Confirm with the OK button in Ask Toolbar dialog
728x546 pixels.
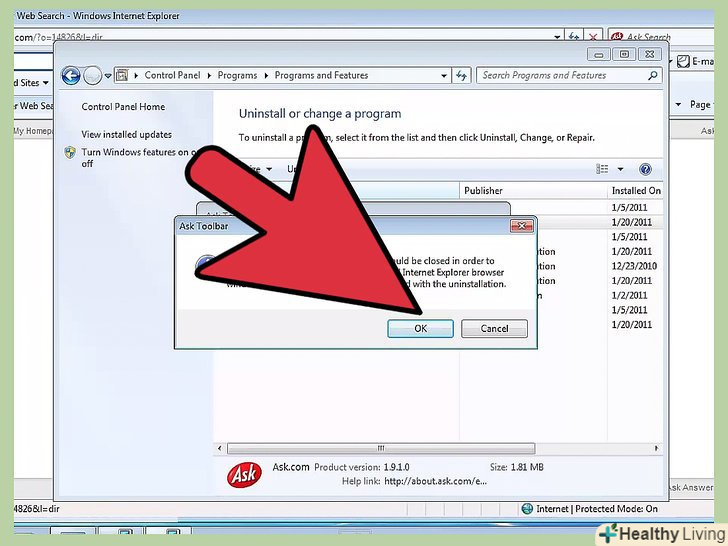pos(420,329)
